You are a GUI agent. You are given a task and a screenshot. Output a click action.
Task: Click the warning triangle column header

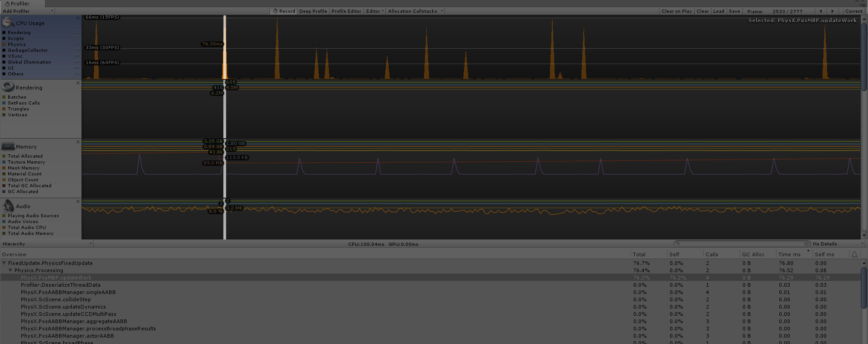[x=854, y=254]
